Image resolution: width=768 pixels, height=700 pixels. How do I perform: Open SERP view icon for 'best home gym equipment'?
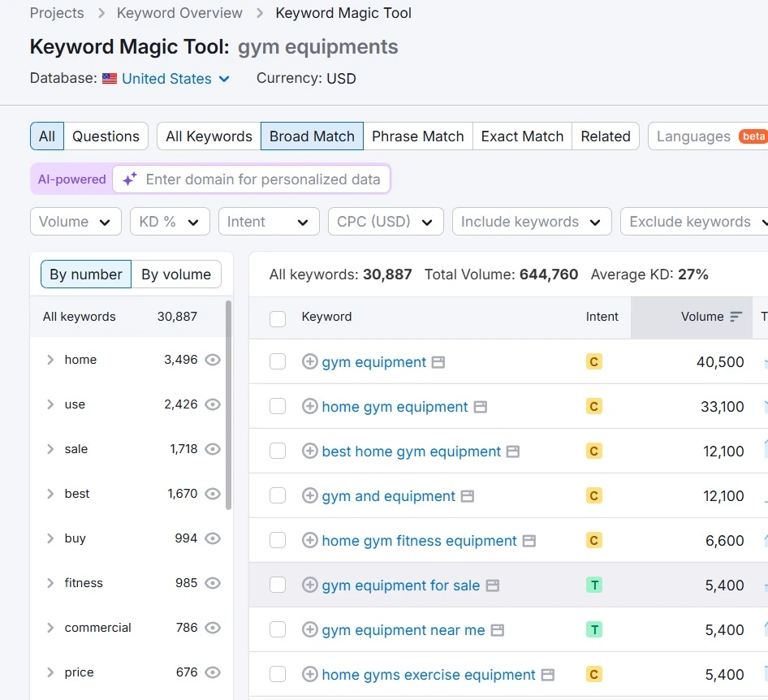pyautogui.click(x=513, y=452)
